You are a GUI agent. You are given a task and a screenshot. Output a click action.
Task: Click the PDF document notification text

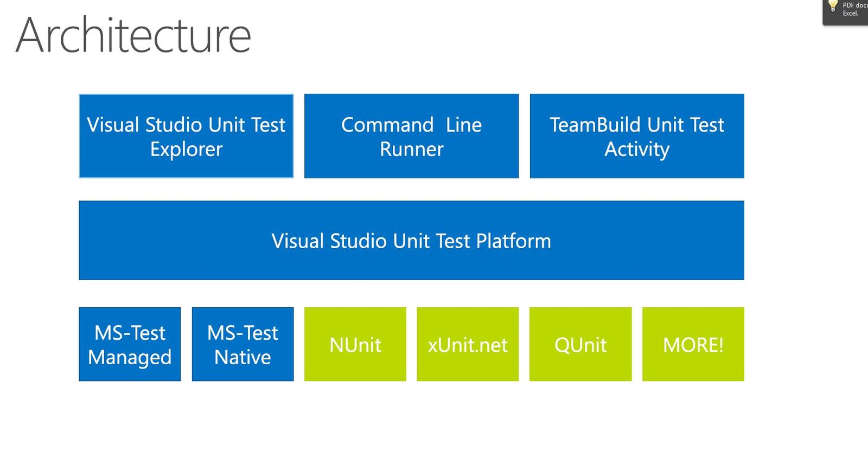[x=855, y=9]
